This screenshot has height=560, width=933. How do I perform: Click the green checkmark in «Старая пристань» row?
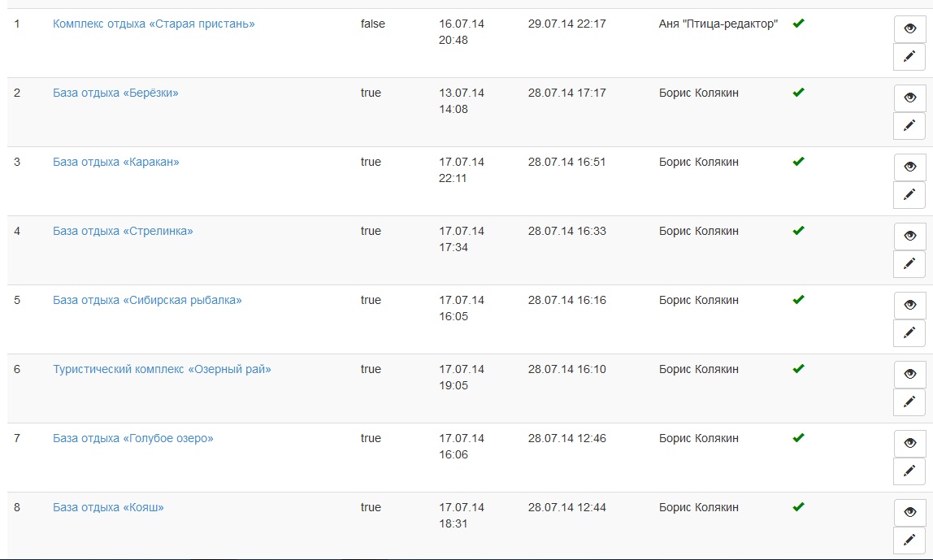tap(799, 24)
